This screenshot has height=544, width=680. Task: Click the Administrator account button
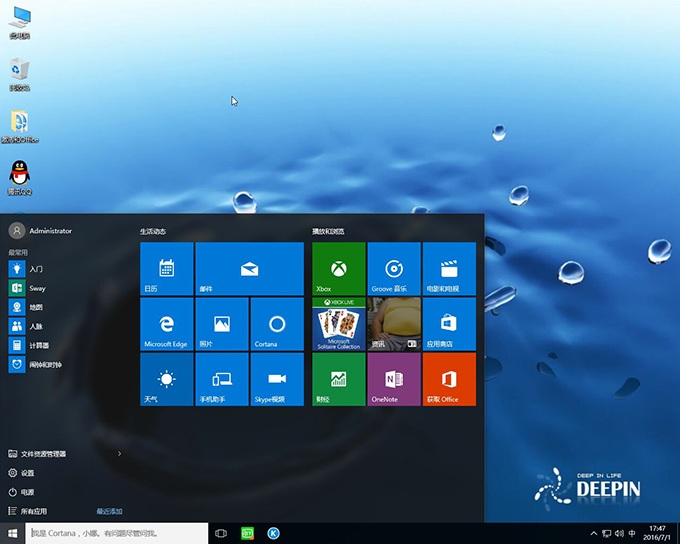[x=42, y=231]
